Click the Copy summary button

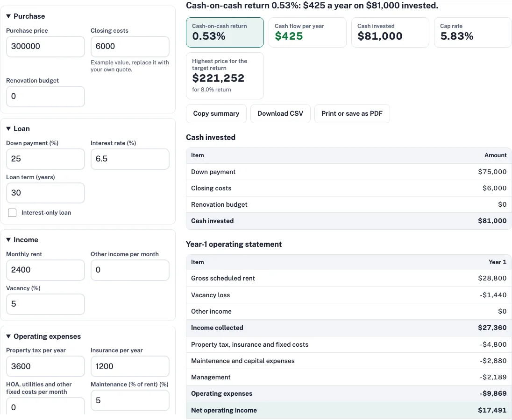(x=216, y=113)
